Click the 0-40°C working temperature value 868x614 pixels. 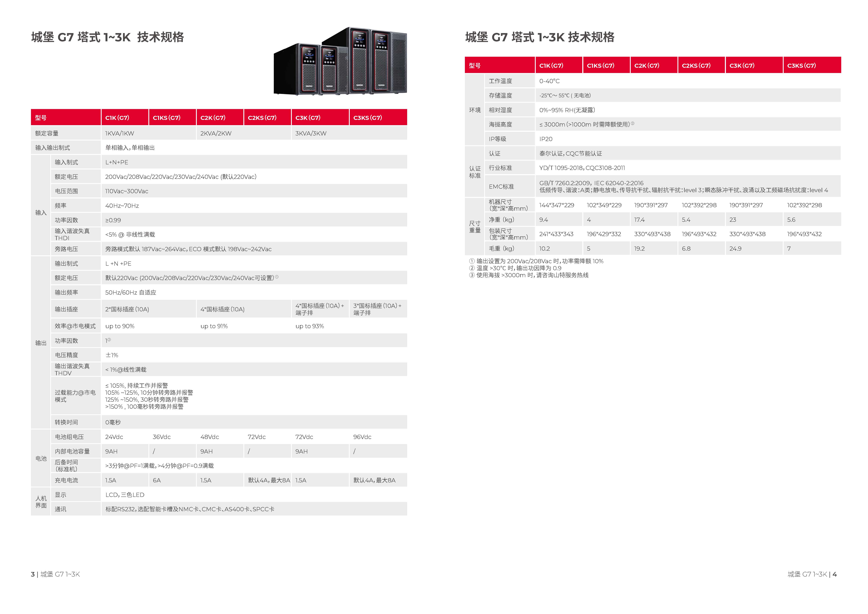pos(549,81)
